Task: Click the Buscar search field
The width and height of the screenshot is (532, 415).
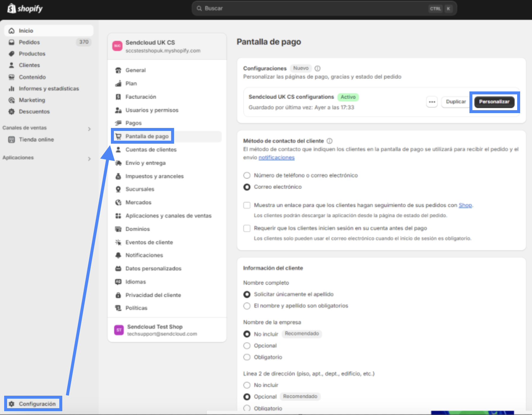Action: 324,8
